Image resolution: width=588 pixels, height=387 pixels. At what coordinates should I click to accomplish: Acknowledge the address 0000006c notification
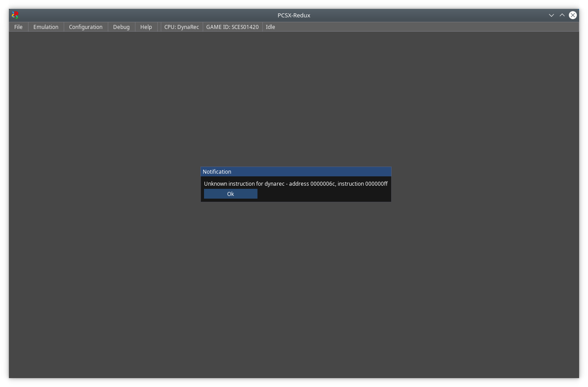tap(230, 194)
